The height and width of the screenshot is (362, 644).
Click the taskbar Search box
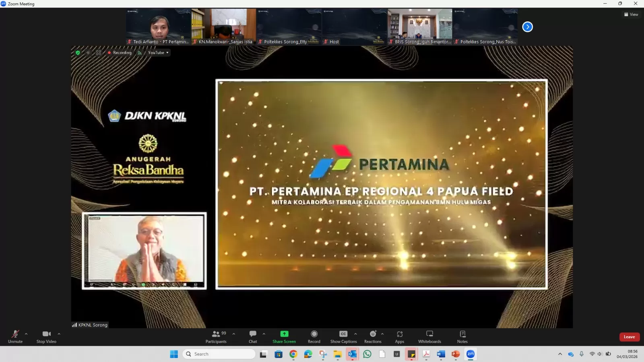pyautogui.click(x=219, y=354)
